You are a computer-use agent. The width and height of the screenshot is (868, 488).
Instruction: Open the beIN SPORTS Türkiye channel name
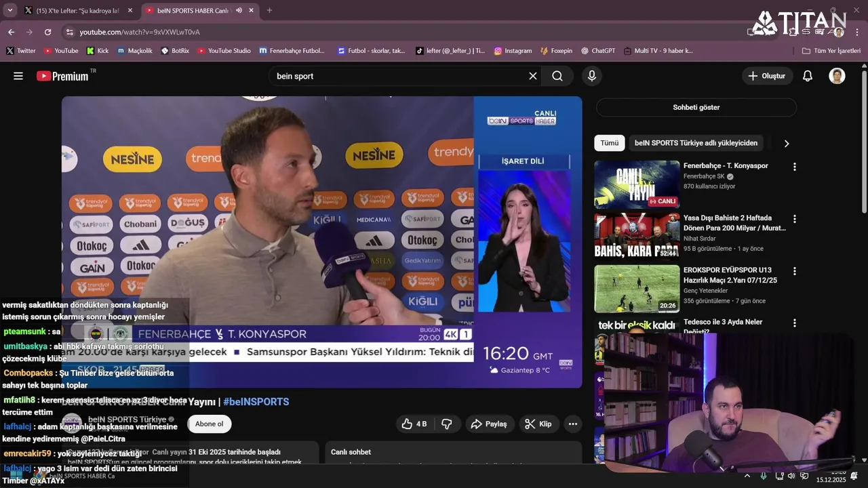pos(129,420)
